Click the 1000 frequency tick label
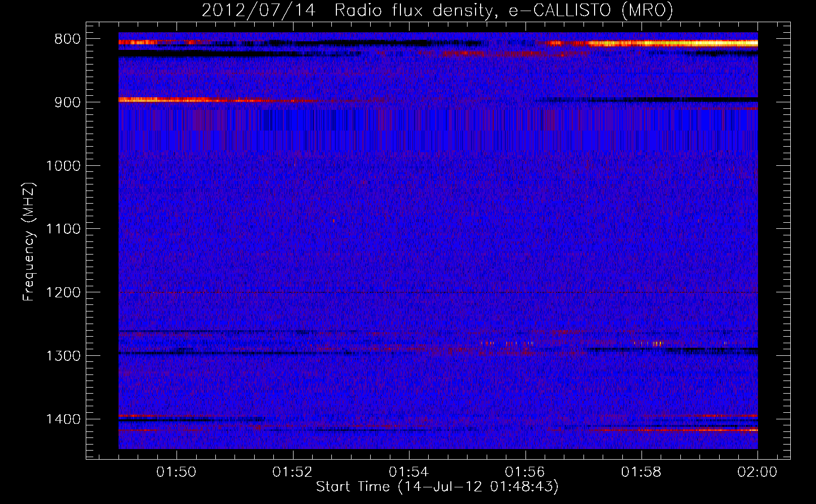816x504 pixels. [63, 166]
